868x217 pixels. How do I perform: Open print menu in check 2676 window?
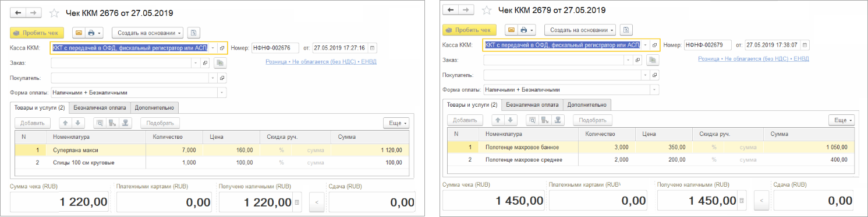pos(94,33)
